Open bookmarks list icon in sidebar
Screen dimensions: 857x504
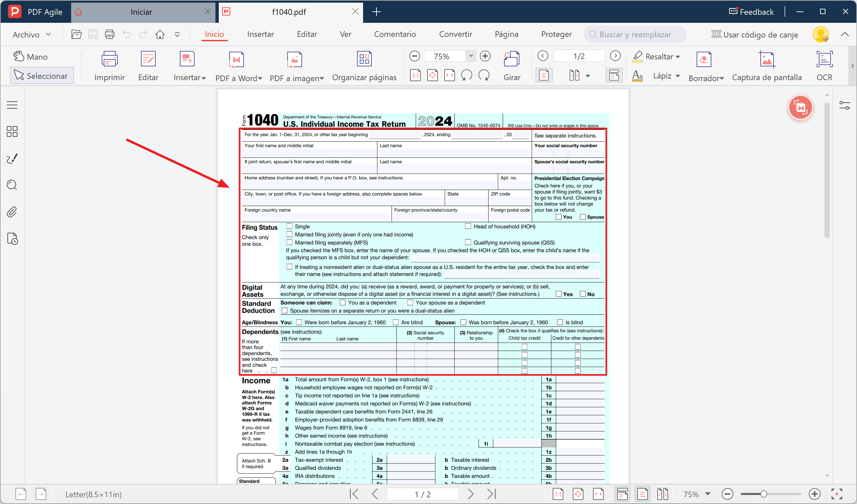point(12,105)
